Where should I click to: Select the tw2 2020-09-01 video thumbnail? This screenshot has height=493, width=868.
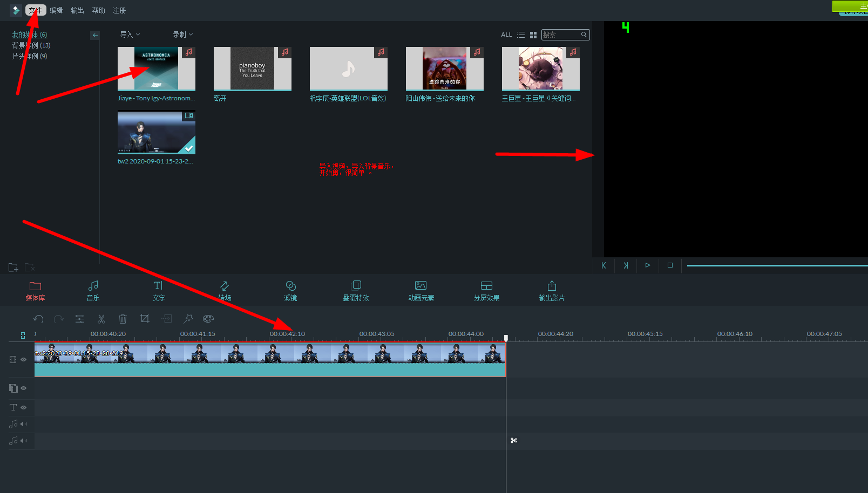(x=157, y=132)
